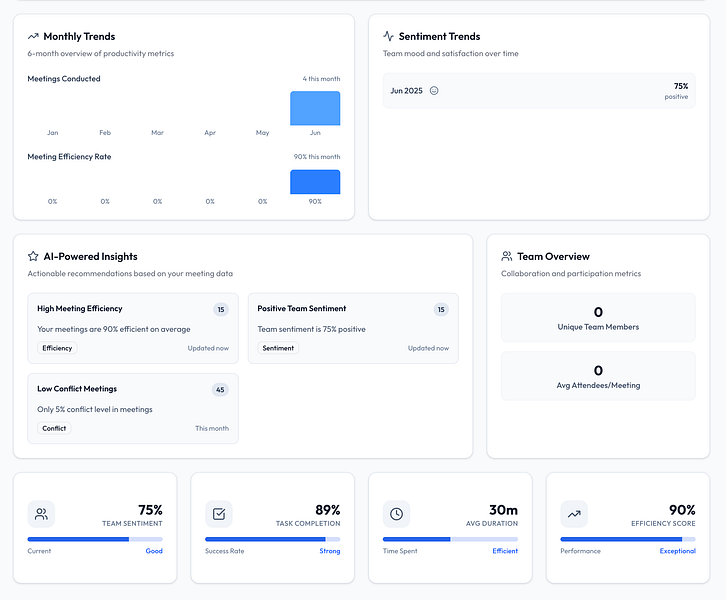The image size is (726, 600).
Task: Click the Task Completion checkbox icon
Action: click(x=219, y=514)
